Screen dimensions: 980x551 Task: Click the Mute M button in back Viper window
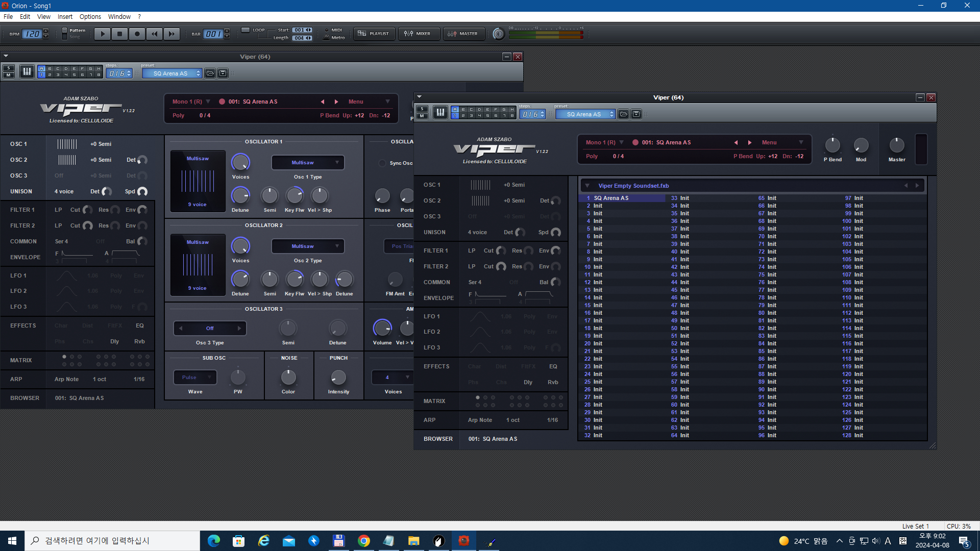[x=9, y=75]
